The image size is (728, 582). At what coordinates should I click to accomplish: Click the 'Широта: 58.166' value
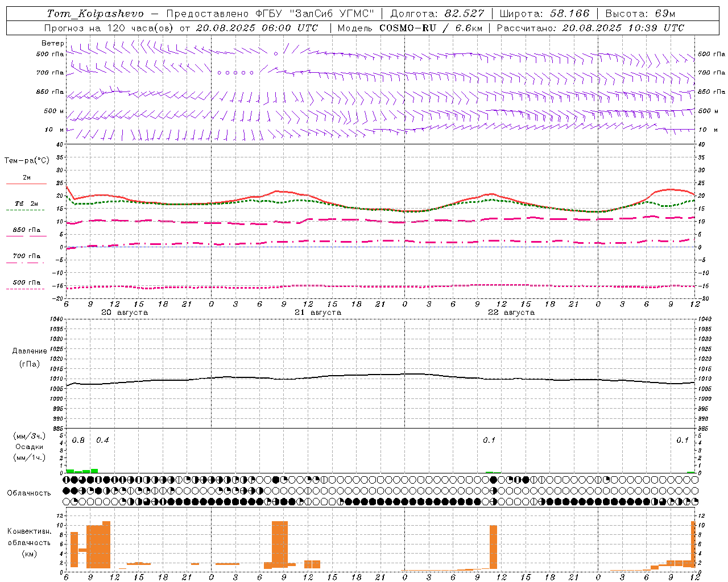544,14
